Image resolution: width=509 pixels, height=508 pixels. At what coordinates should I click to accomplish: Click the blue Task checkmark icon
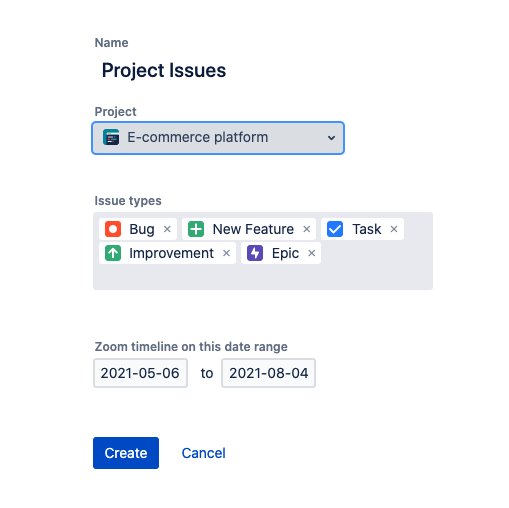click(335, 229)
